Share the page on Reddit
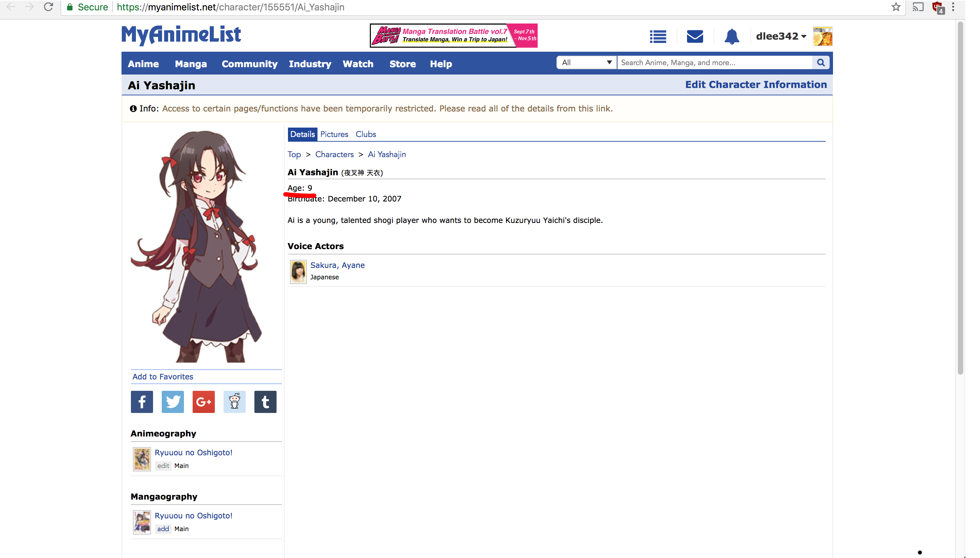 point(235,402)
